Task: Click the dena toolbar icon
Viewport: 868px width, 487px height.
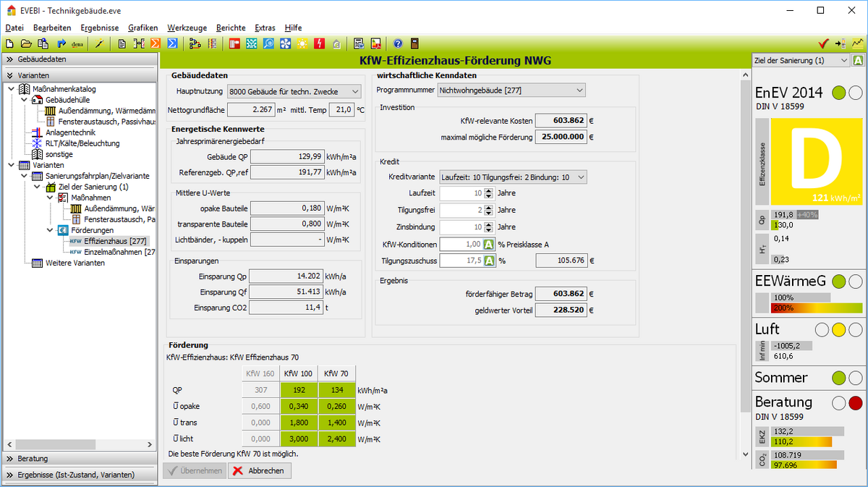Action: pyautogui.click(x=77, y=43)
